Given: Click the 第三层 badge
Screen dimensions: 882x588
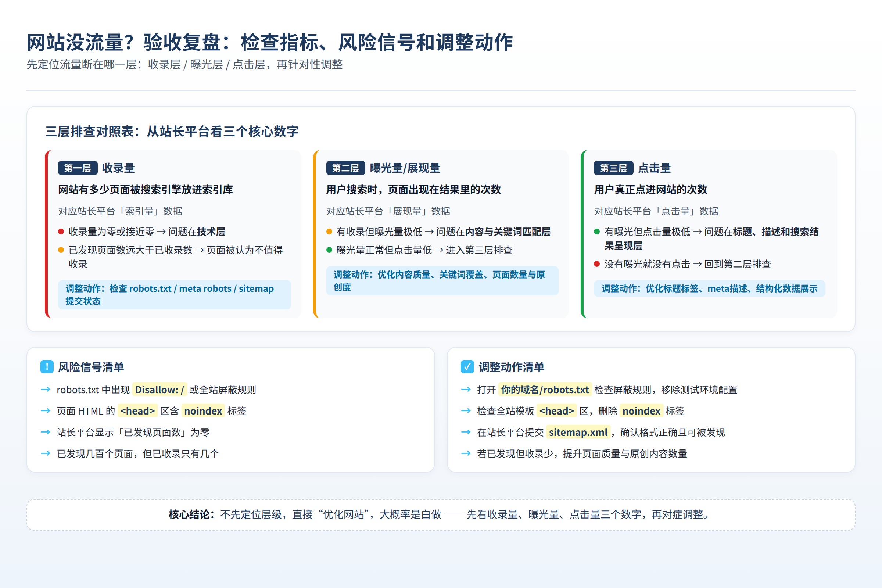Looking at the screenshot, I should pyautogui.click(x=613, y=168).
